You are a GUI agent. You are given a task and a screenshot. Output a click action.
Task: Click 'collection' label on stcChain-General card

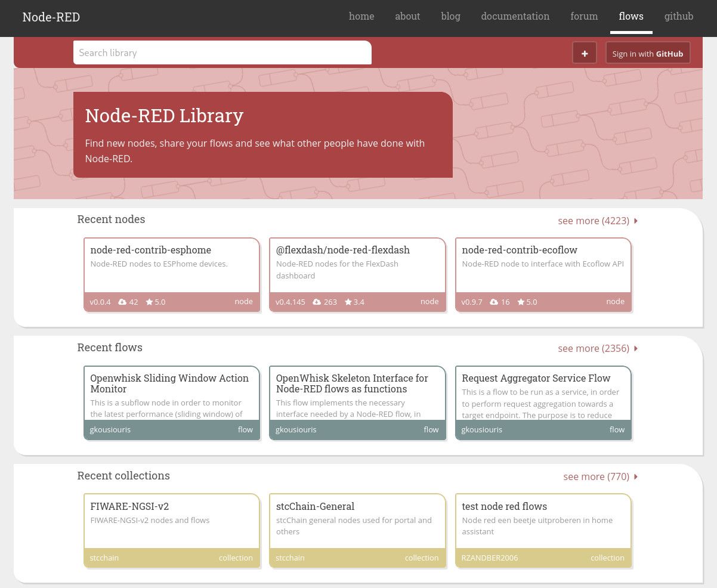tap(422, 558)
